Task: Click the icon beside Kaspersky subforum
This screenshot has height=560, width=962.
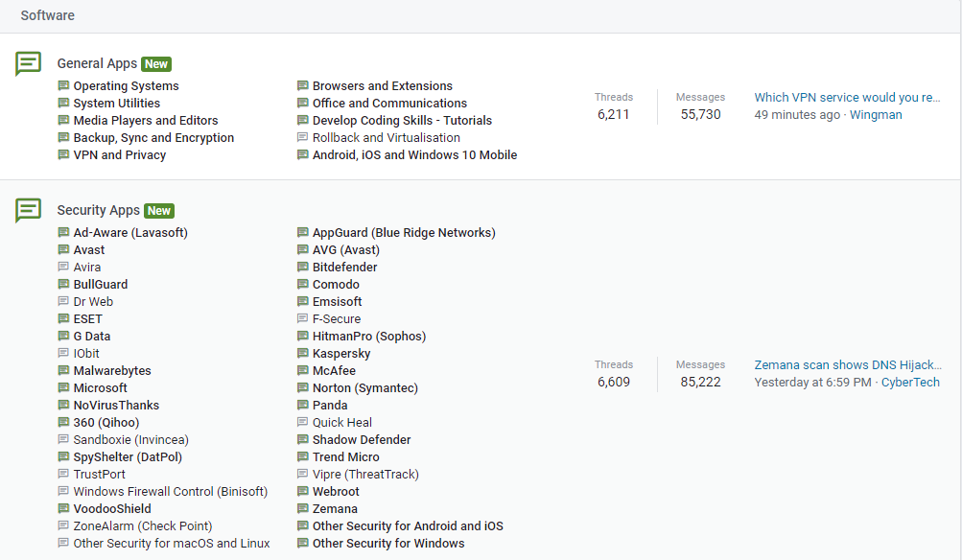Action: tap(303, 354)
